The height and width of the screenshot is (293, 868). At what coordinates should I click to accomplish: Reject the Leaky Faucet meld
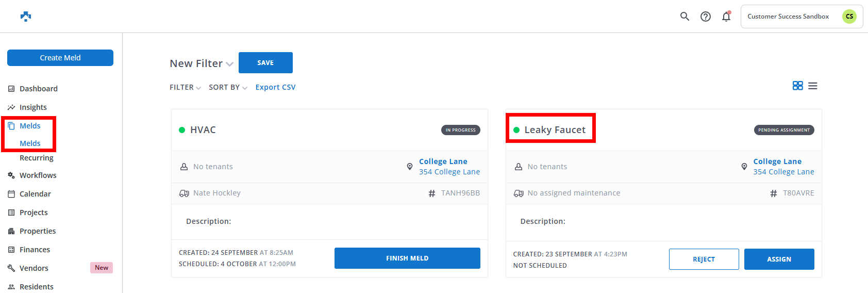[x=704, y=259]
